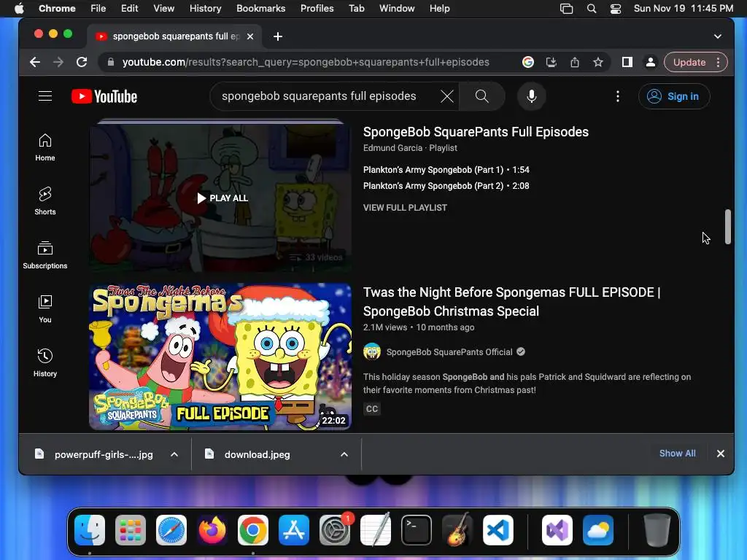Open the History menu in the menu bar

click(205, 8)
